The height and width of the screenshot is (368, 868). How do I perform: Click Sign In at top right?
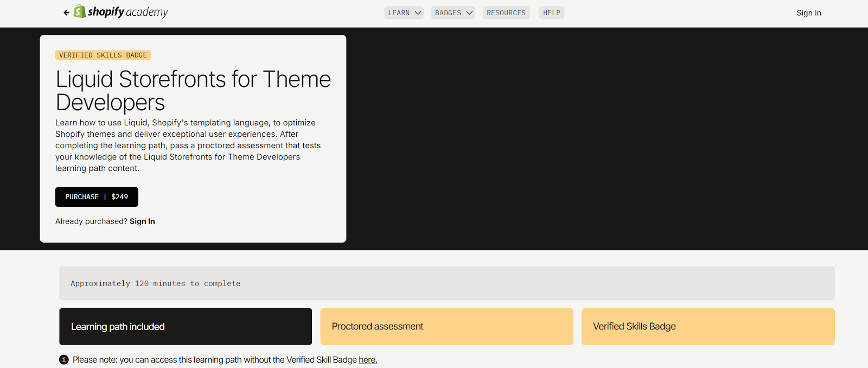809,13
